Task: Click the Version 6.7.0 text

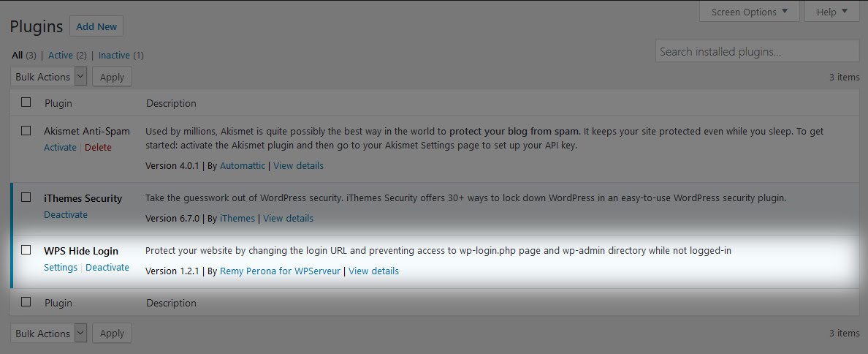Action: (x=172, y=218)
